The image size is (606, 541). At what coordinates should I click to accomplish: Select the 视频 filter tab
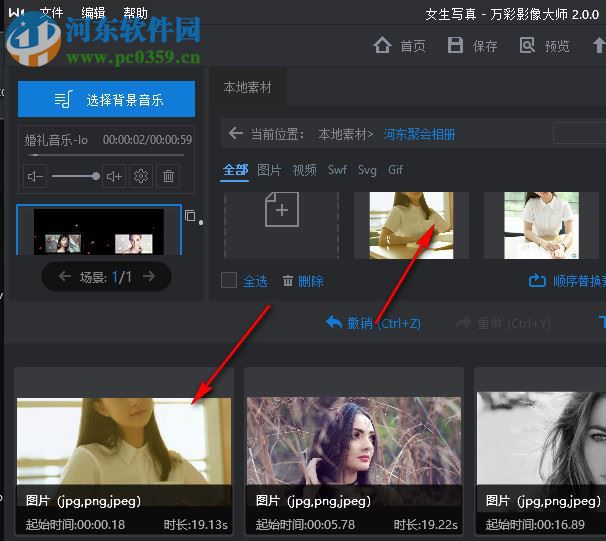click(x=305, y=170)
